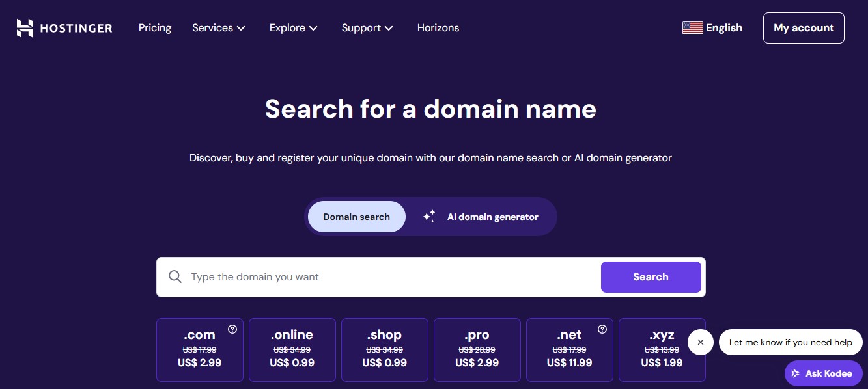
Task: Focus the domain name input field
Action: 392,277
